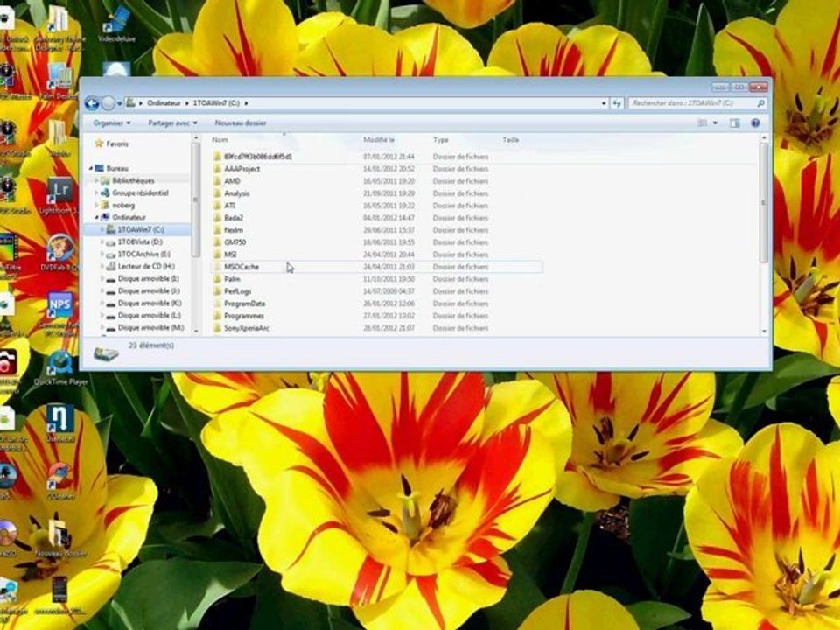Viewport: 840px width, 630px height.
Task: Click the file list vertical scrollbar
Action: pos(764,202)
